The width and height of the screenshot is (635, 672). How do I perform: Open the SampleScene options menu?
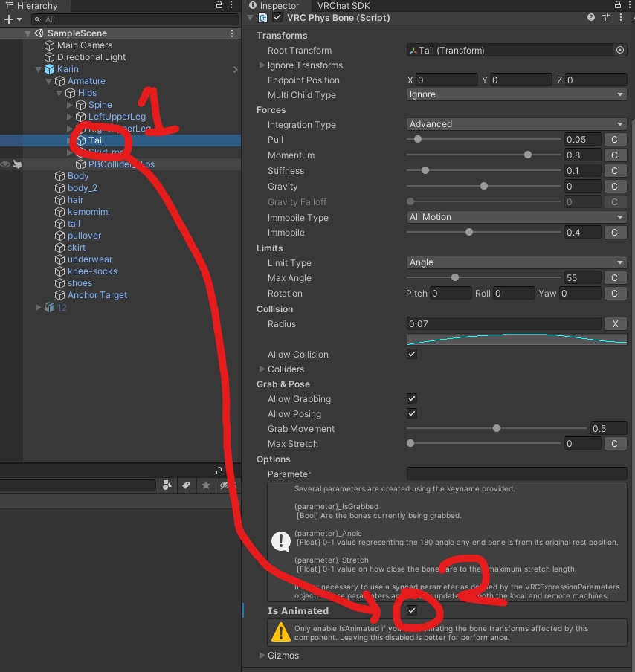[232, 33]
